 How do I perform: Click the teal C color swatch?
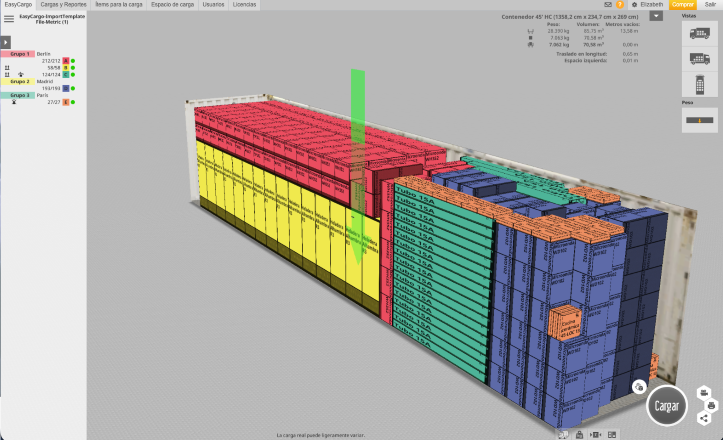66,75
